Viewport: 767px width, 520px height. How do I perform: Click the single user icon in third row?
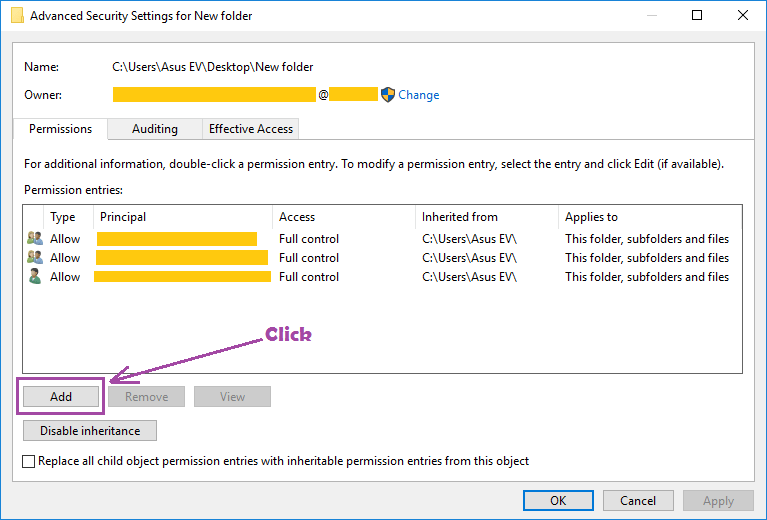[x=35, y=277]
